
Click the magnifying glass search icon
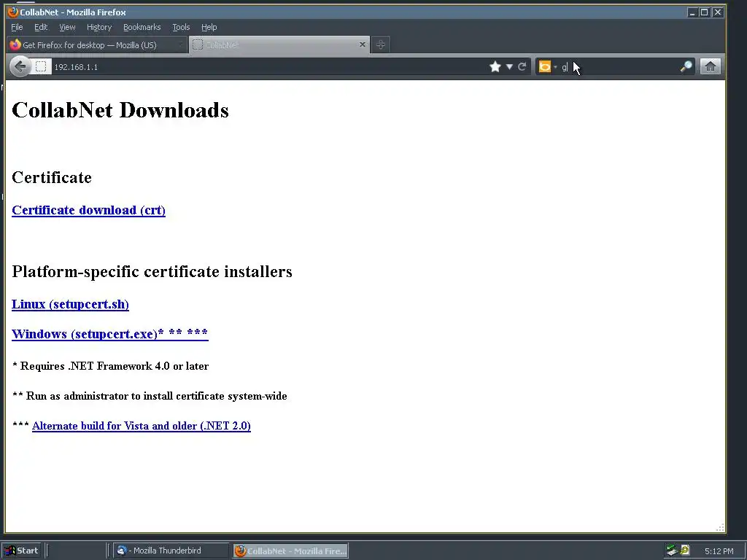tap(686, 66)
